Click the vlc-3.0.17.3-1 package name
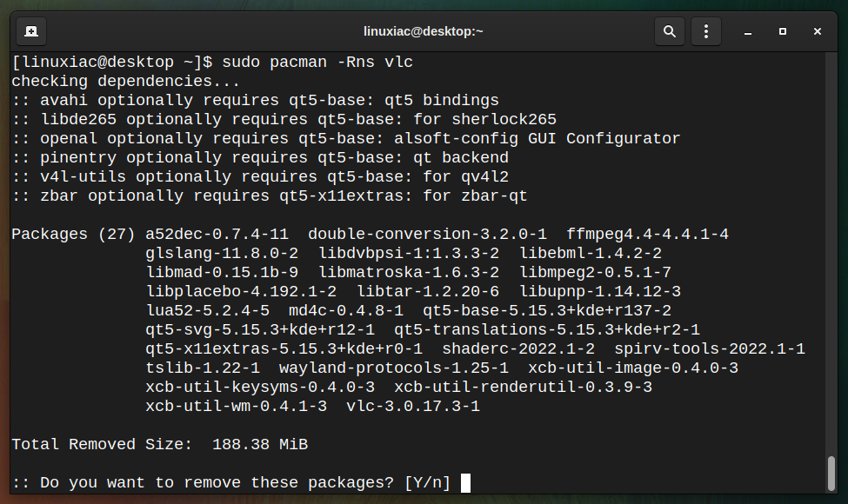Viewport: 848px width, 504px height. (413, 406)
